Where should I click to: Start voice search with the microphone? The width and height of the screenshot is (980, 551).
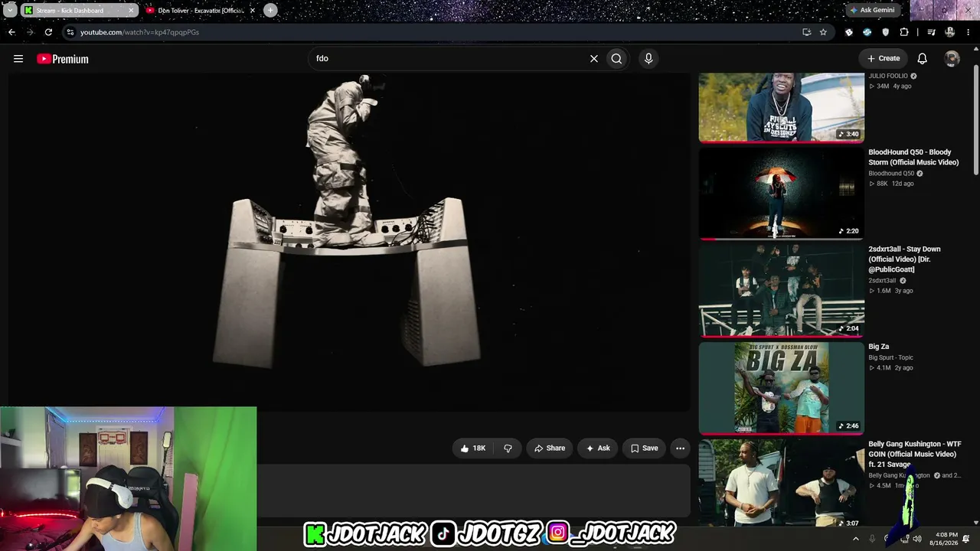tap(648, 58)
